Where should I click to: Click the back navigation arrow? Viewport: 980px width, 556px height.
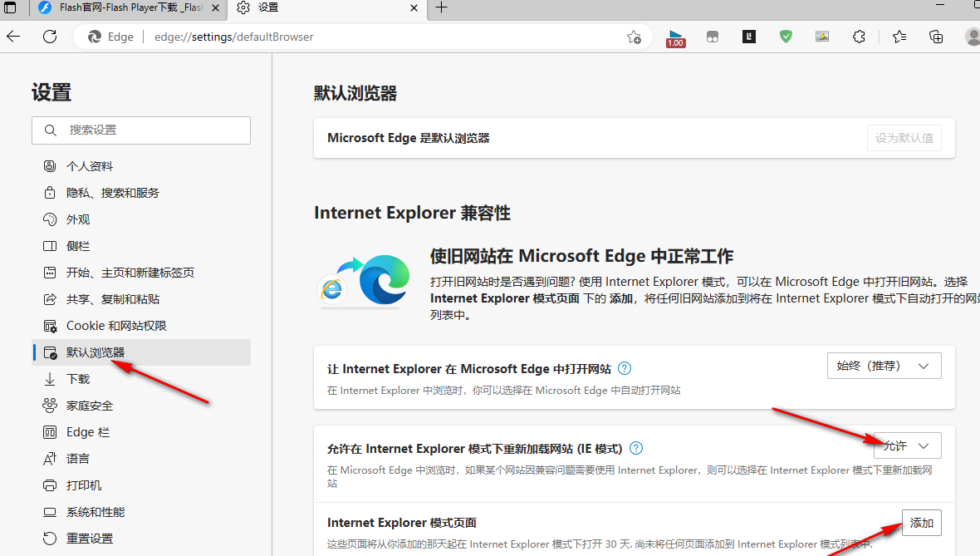click(13, 37)
